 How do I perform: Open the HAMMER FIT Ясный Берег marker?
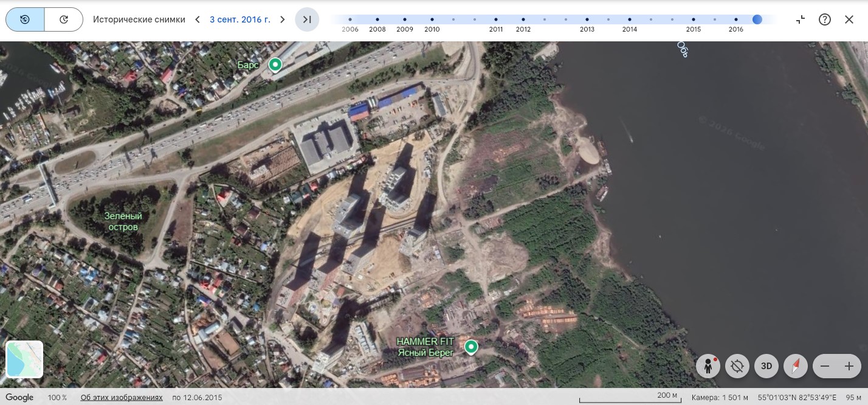click(x=471, y=347)
